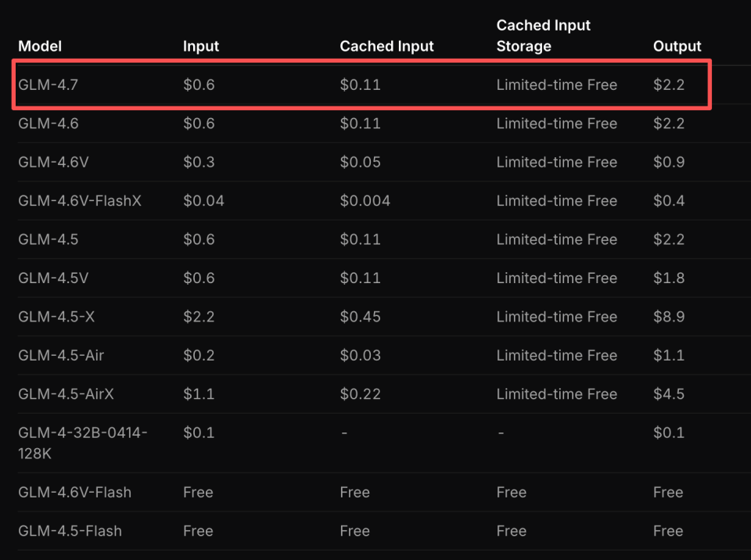Screen dimensions: 751x560
Task: Click the $8.9 output price
Action: coord(669,317)
